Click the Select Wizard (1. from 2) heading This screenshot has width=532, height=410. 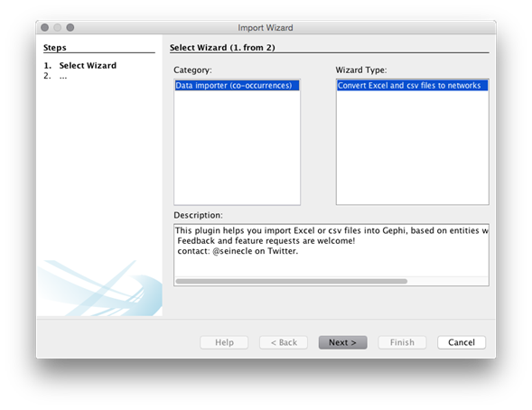tap(222, 48)
